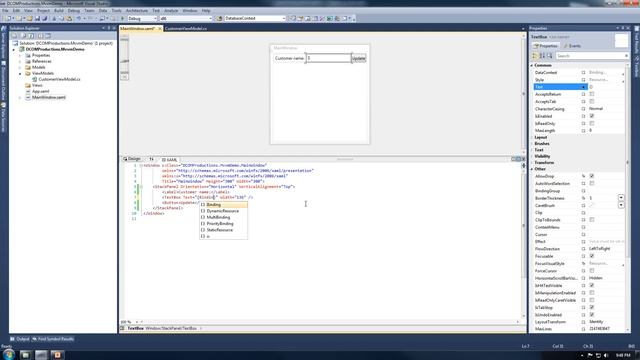
Task: Open Find Symbol Results at the bottom
Action: [x=53, y=339]
